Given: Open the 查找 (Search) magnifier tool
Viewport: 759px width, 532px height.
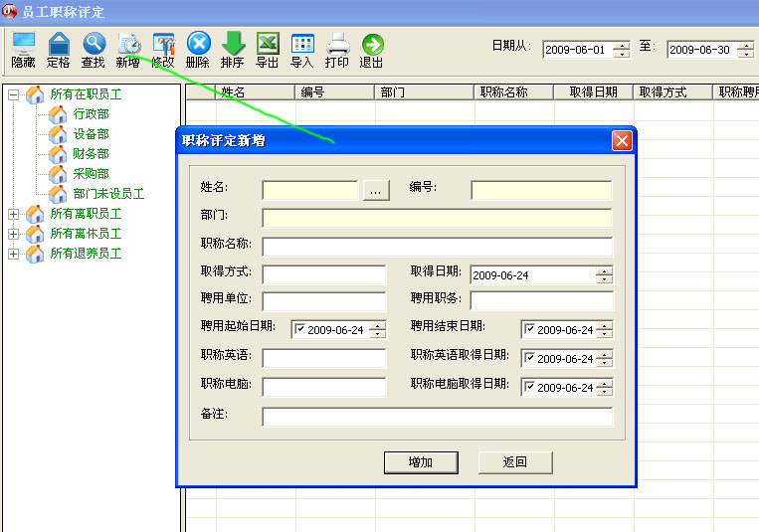Looking at the screenshot, I should click(93, 50).
